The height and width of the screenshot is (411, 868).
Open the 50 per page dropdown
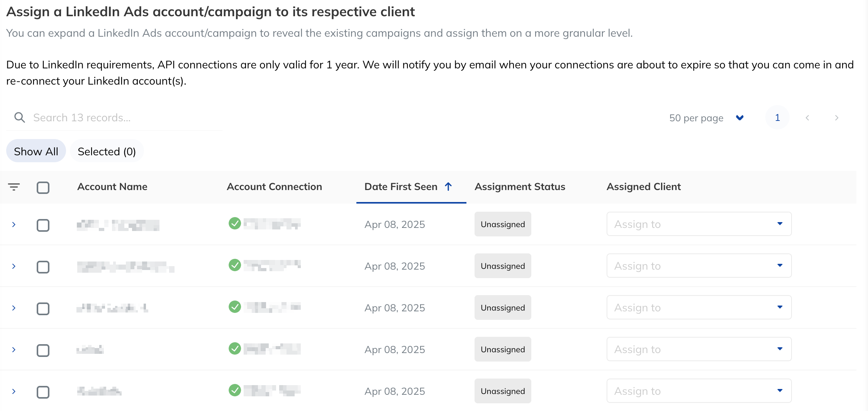[707, 118]
